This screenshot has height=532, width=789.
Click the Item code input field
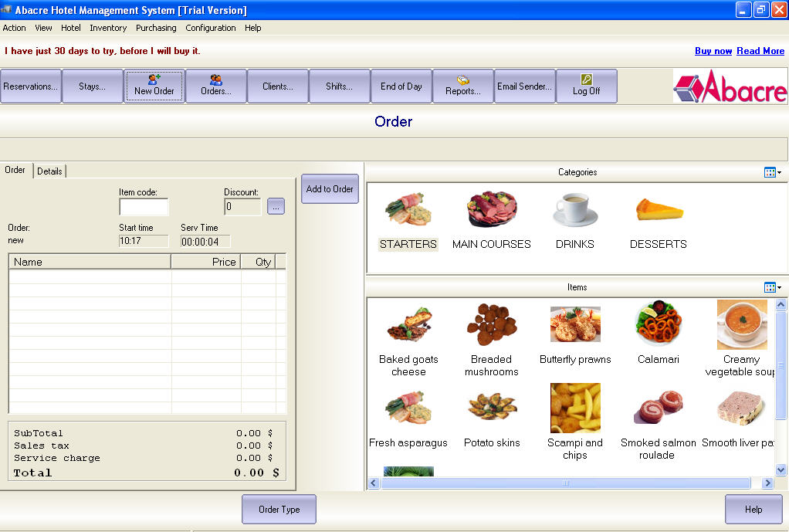[144, 206]
